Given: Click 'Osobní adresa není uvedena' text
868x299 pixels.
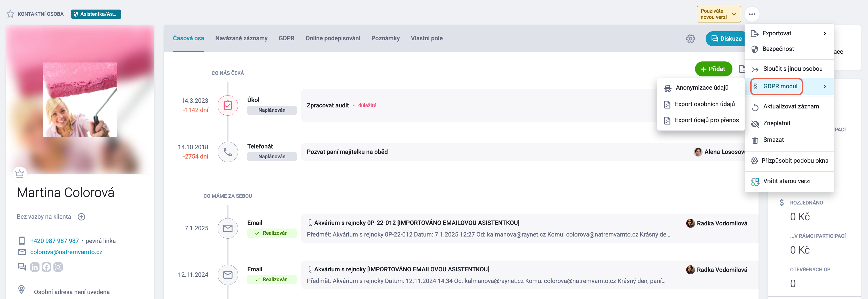Looking at the screenshot, I should [x=72, y=292].
